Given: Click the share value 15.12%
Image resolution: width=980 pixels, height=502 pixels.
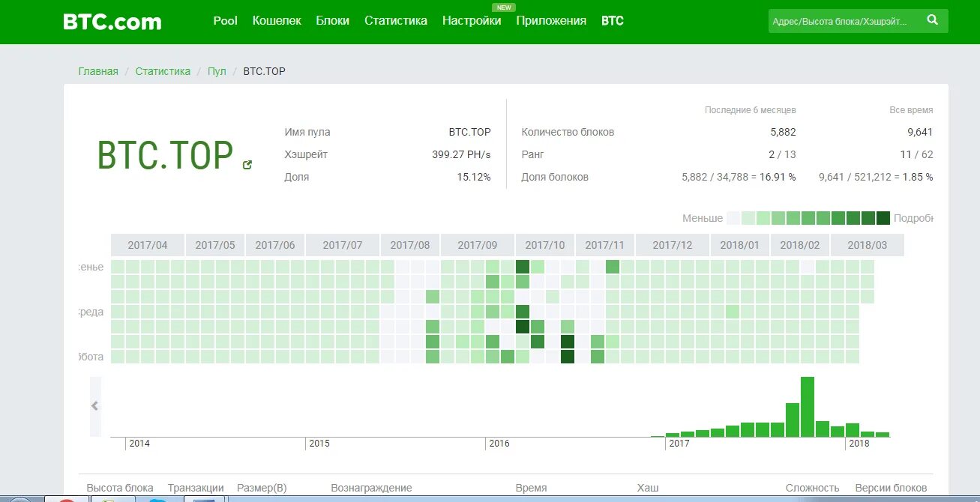Looking at the screenshot, I should coord(474,177).
